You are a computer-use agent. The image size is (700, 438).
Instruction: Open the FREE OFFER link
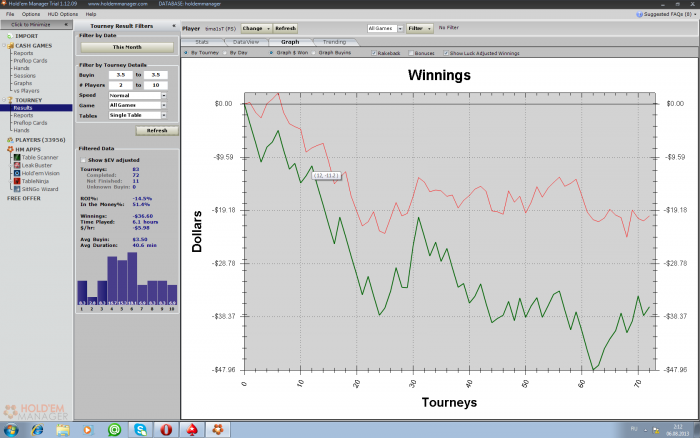tap(24, 198)
